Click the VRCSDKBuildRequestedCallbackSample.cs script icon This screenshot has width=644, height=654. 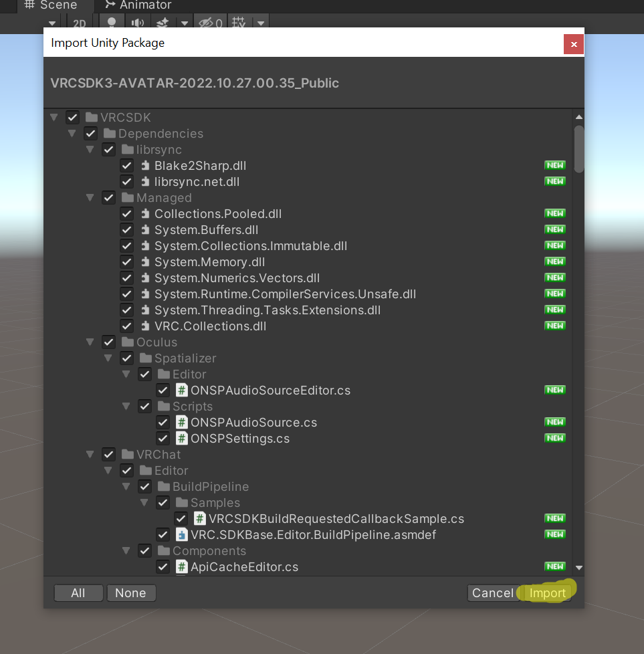click(199, 519)
